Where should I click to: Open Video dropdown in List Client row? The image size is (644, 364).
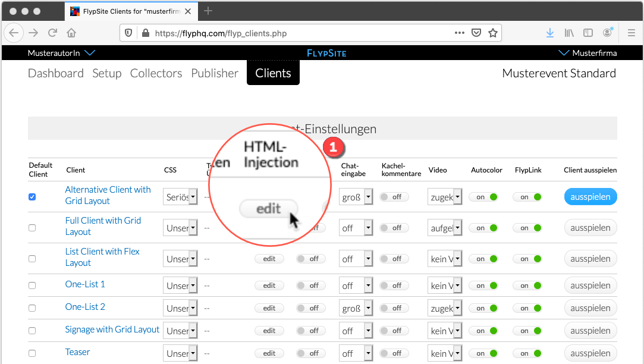coord(445,259)
